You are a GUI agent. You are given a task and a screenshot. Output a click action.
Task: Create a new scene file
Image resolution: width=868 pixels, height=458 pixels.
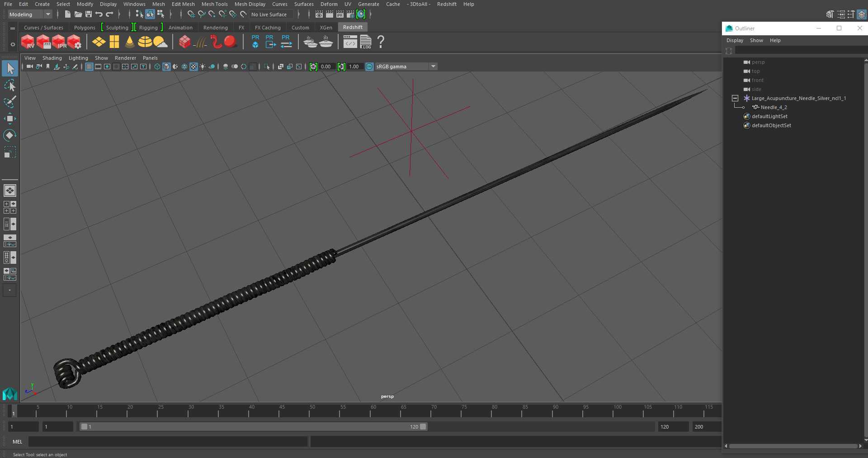tap(67, 14)
